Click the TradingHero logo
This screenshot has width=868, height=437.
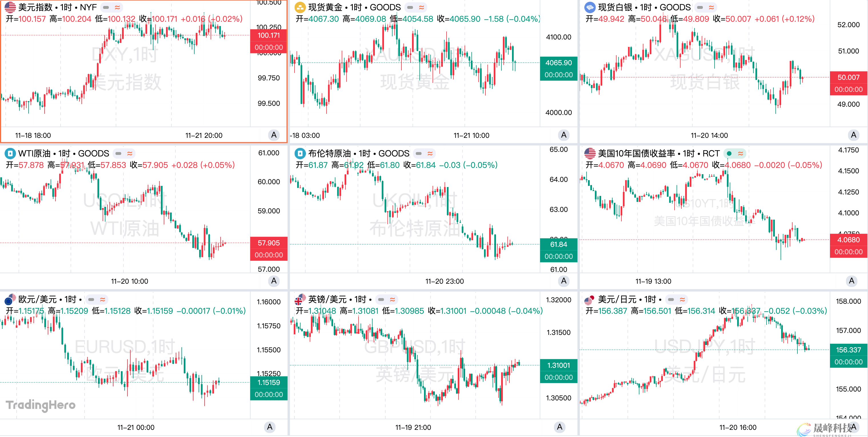tap(41, 405)
